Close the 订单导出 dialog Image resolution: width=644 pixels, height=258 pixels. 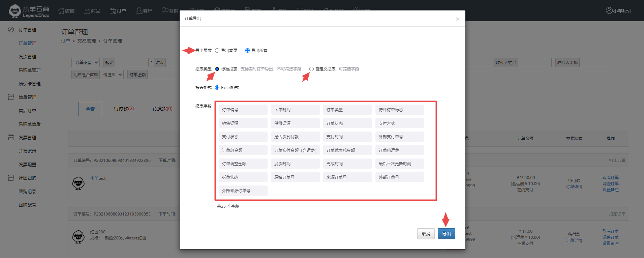point(457,19)
